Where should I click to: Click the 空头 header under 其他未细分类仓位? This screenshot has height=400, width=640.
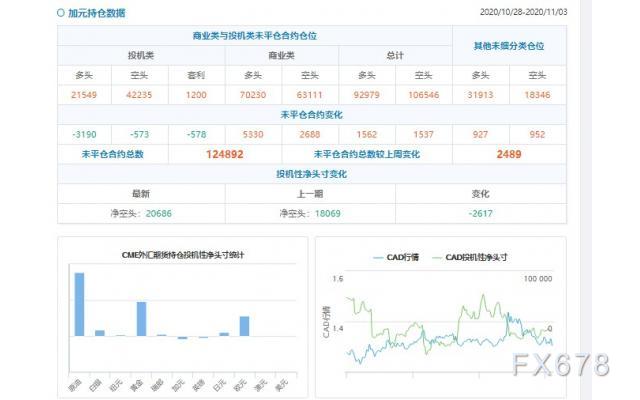click(x=537, y=75)
